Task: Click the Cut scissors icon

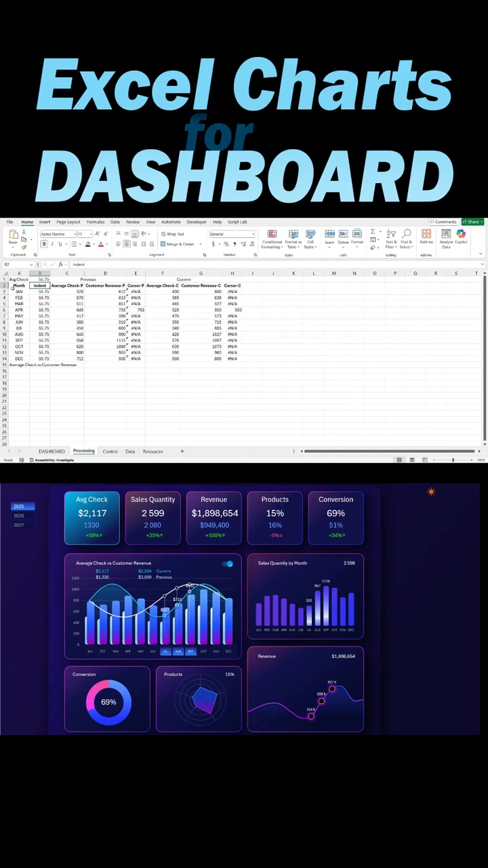Action: coord(24,231)
